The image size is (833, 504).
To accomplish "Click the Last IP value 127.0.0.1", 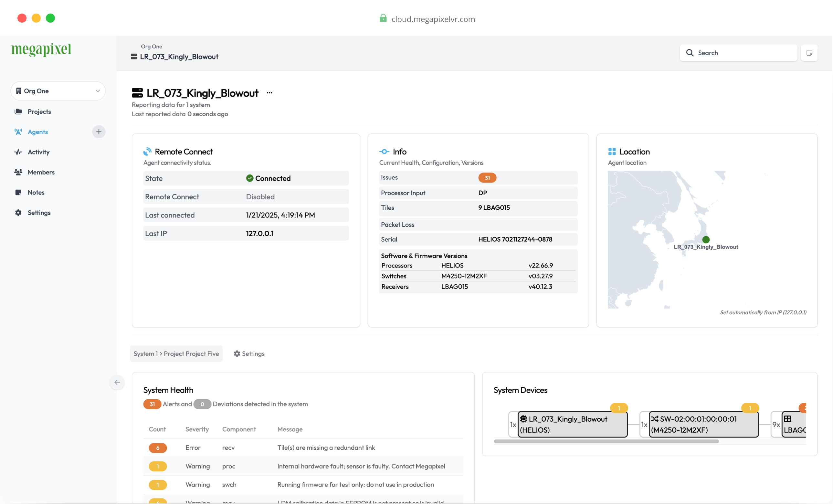I will coord(260,234).
